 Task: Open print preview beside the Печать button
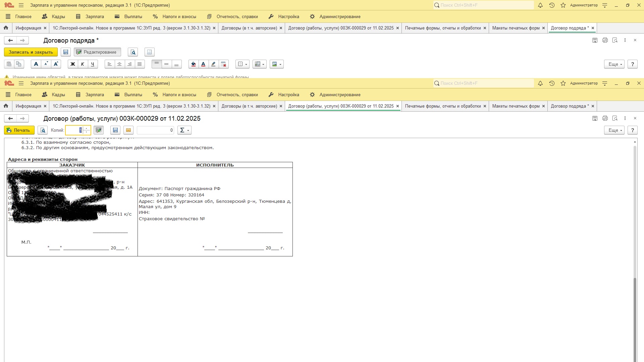tap(43, 130)
